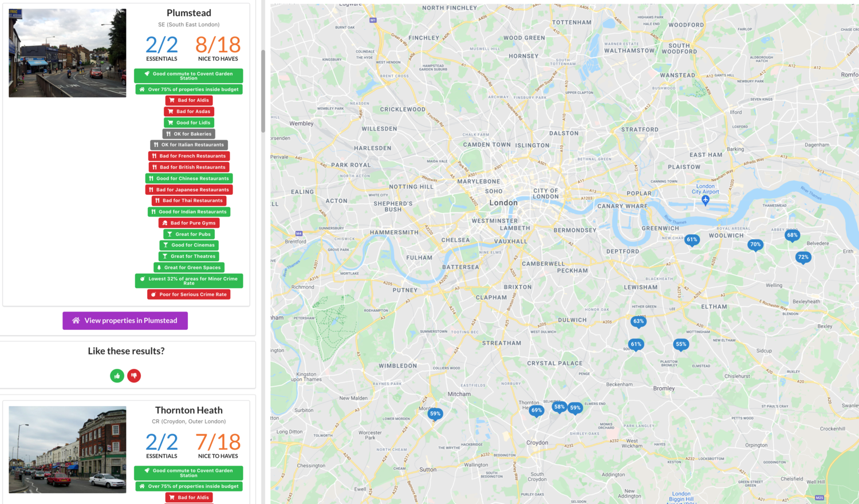The width and height of the screenshot is (859, 504).
Task: Click Thornton Heath's Good commute to Covent Garden tag
Action: coord(188,472)
